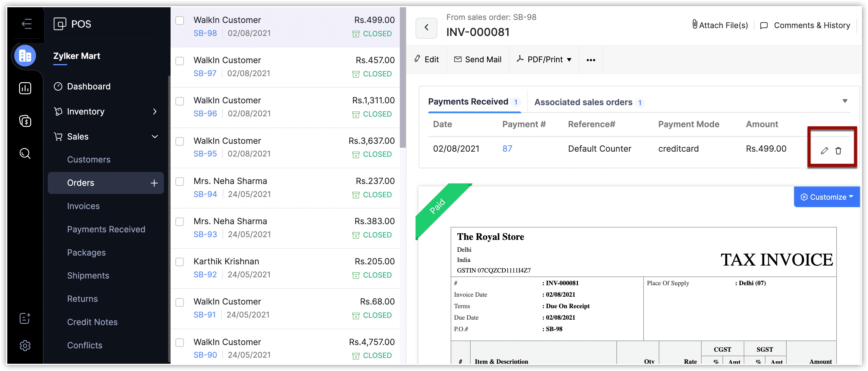Screen dimensions: 868x371
Task: Check the box for Karthik Krishnan's order SB-92
Action: [180, 262]
